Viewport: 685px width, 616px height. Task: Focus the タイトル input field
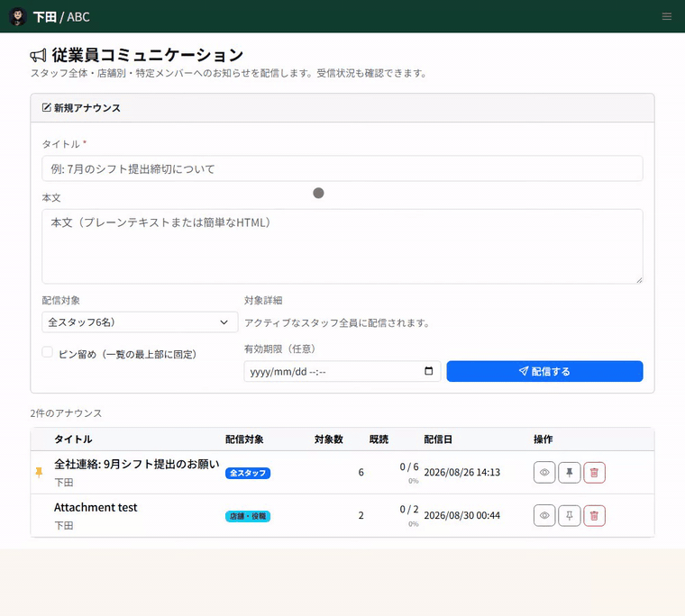coord(342,168)
